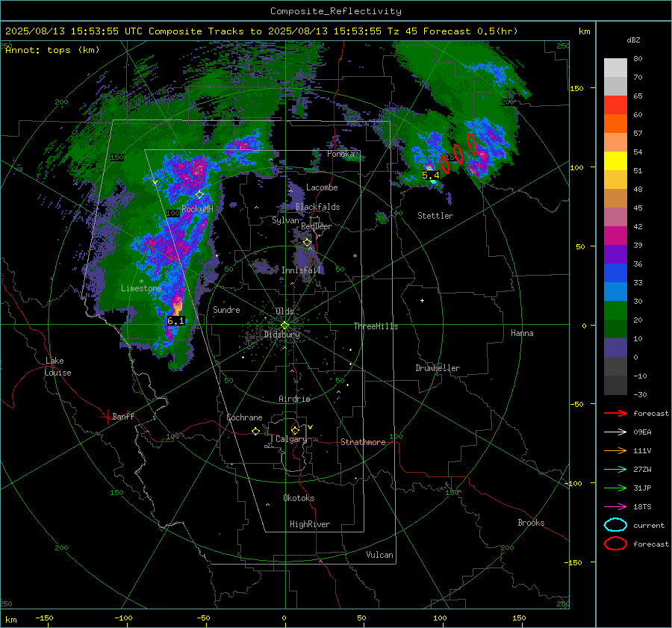Select the yellow diamond marker at RockyMH
The height and width of the screenshot is (628, 672).
pyautogui.click(x=199, y=195)
